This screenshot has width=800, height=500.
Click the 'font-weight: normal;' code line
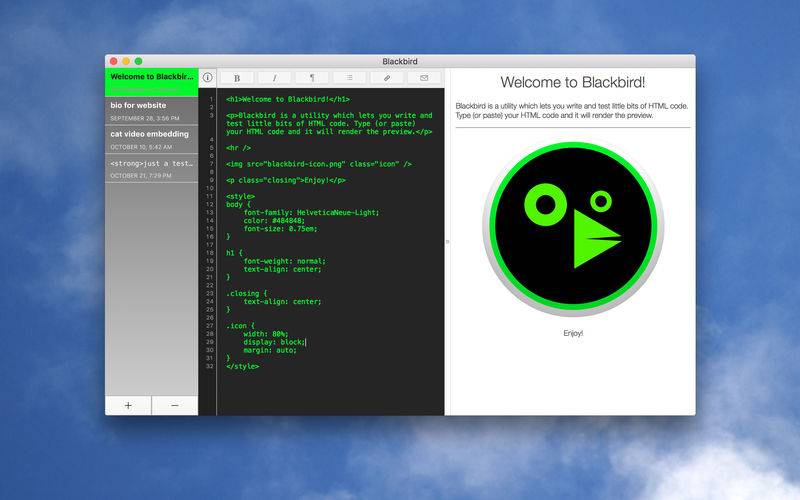point(284,261)
